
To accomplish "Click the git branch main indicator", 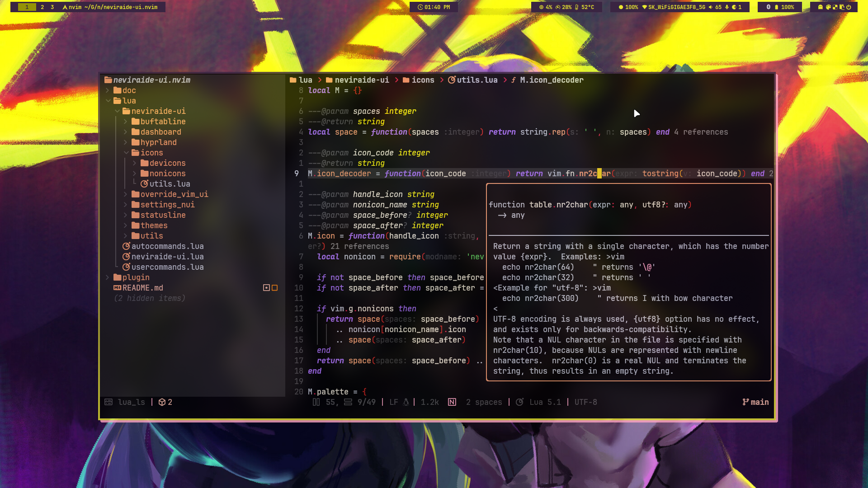I will (x=755, y=402).
